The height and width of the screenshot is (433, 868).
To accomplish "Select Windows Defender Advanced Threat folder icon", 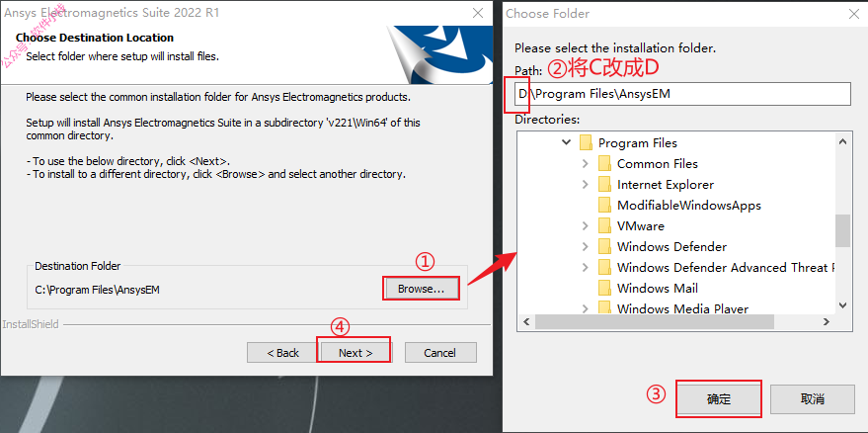I will (604, 267).
